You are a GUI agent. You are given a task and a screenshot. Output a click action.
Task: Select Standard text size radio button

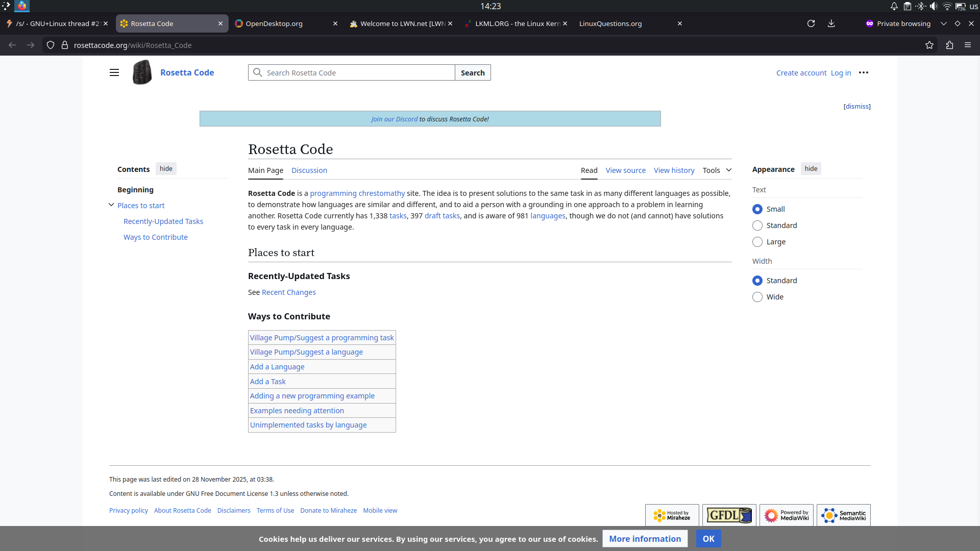tap(757, 226)
